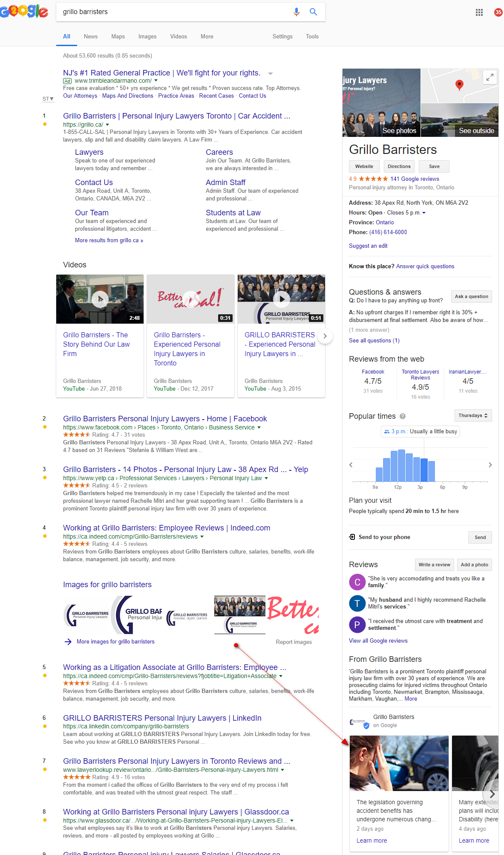Switch to the News tab
The height and width of the screenshot is (855, 504).
click(91, 37)
